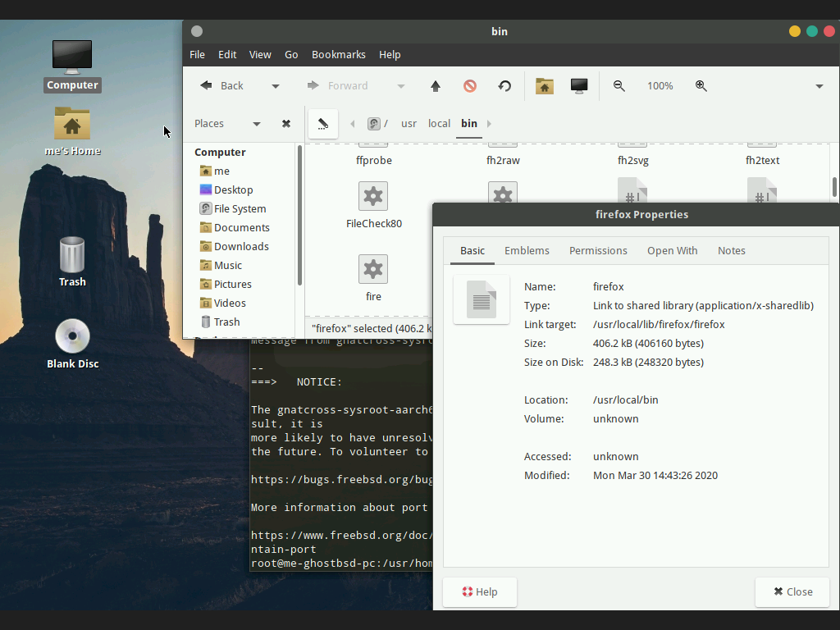Zoom out with the magnifier minus icon
The width and height of the screenshot is (840, 630).
(x=619, y=86)
